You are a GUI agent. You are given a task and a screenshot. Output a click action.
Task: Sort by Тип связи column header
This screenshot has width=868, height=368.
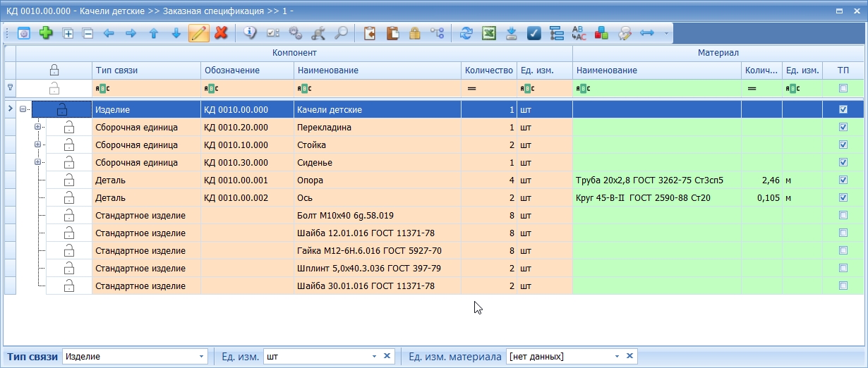point(146,70)
